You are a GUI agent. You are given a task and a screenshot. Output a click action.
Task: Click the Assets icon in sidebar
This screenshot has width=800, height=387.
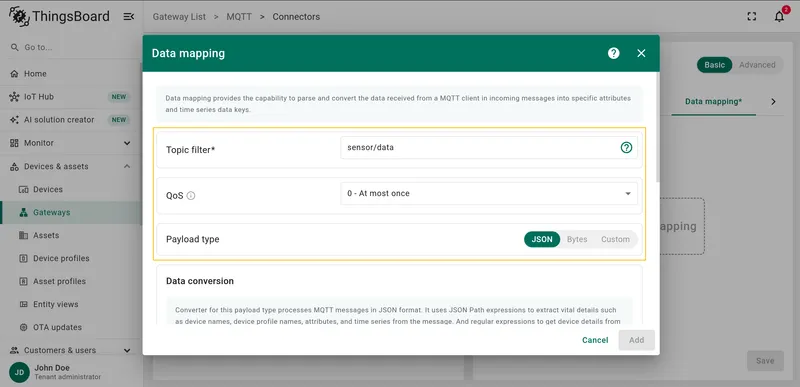23,235
